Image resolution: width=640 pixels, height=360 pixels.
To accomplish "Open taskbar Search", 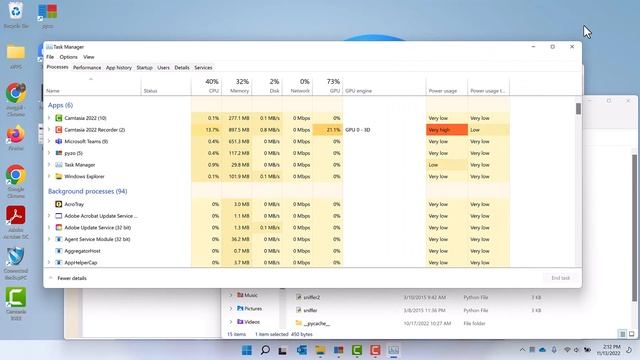I will click(x=265, y=350).
